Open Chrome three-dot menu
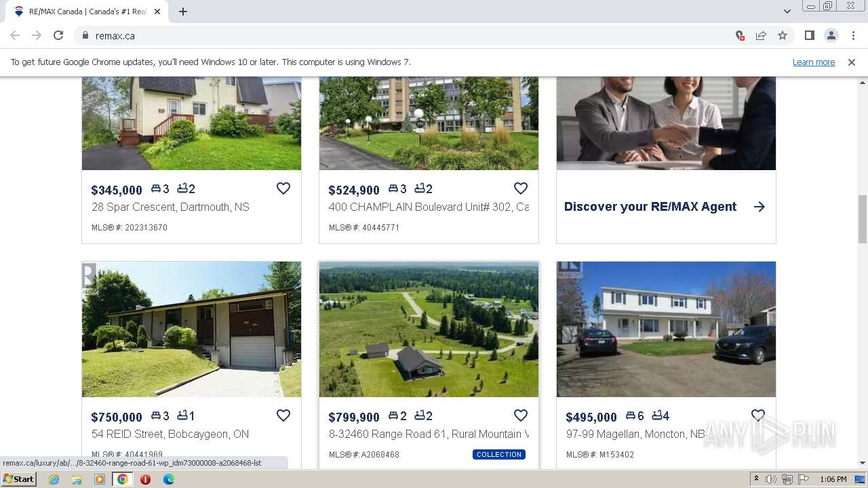This screenshot has width=868, height=488. (853, 35)
